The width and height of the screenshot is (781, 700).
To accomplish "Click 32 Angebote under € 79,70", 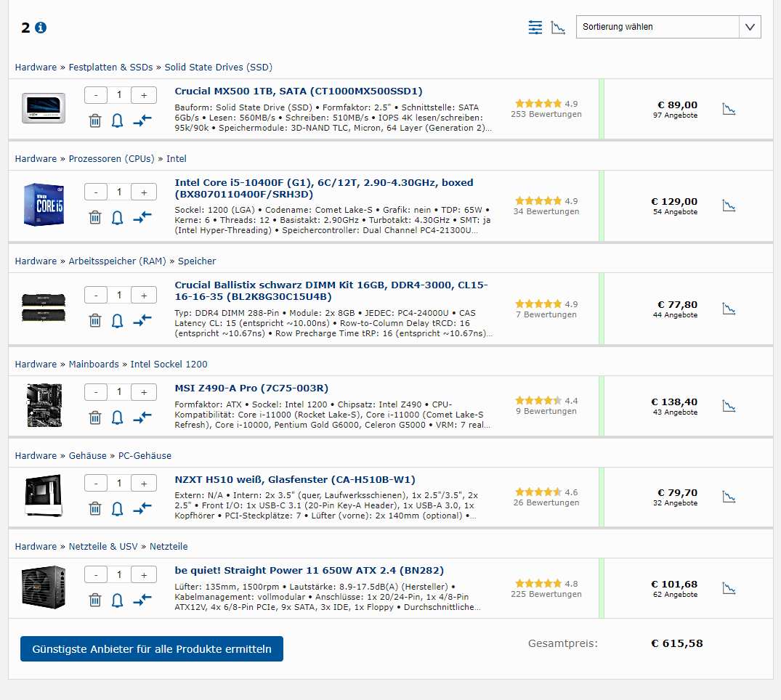I will (675, 503).
